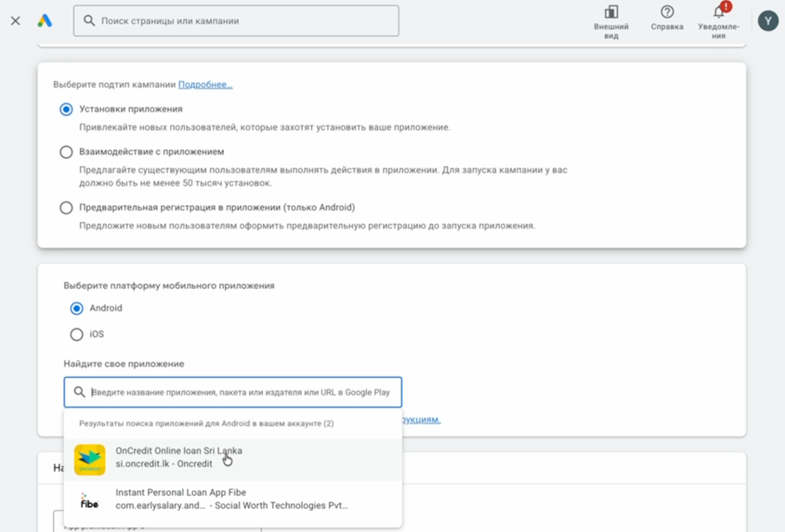Open the Внешний вид appearance icon
The height and width of the screenshot is (532, 785).
coord(611,13)
